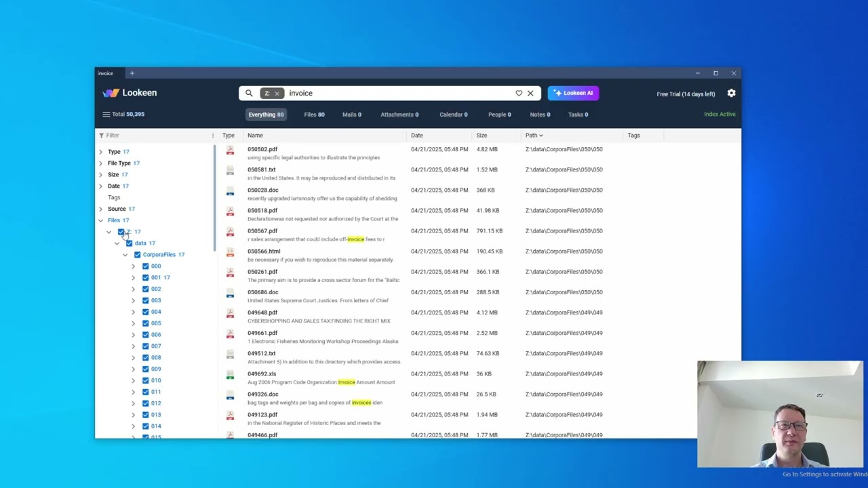Click Index Active status text
868x488 pixels.
(x=719, y=115)
